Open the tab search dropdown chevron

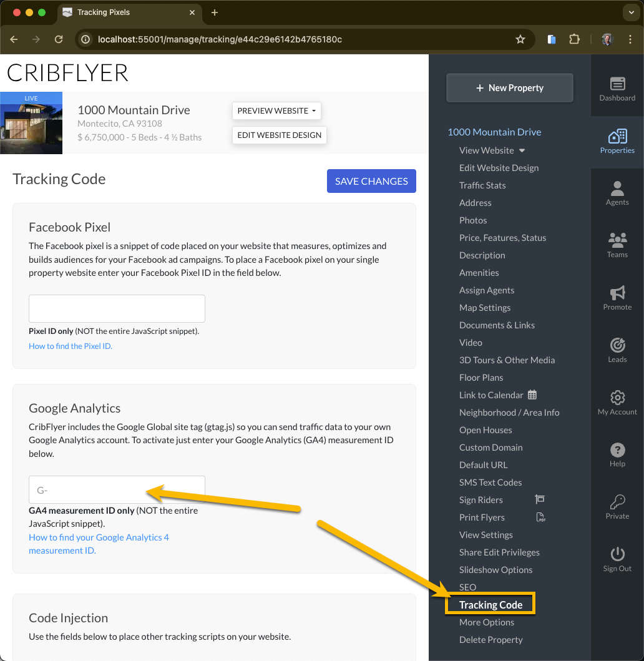pyautogui.click(x=631, y=12)
